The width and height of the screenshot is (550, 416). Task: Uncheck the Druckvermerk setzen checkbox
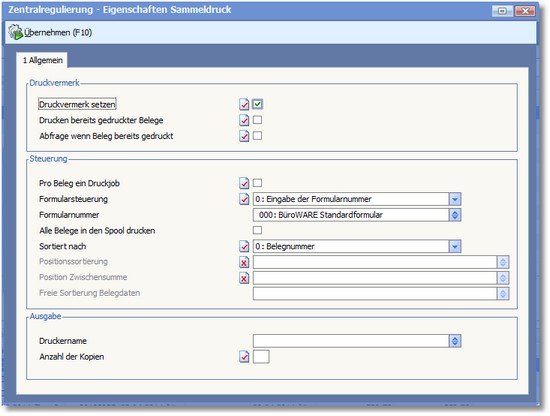[x=257, y=104]
